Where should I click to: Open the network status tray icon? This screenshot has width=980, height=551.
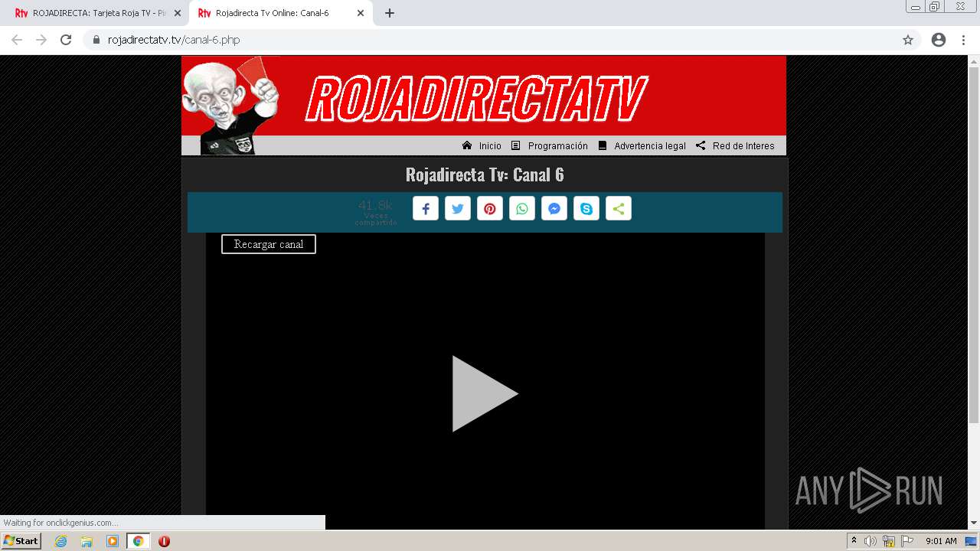click(889, 541)
